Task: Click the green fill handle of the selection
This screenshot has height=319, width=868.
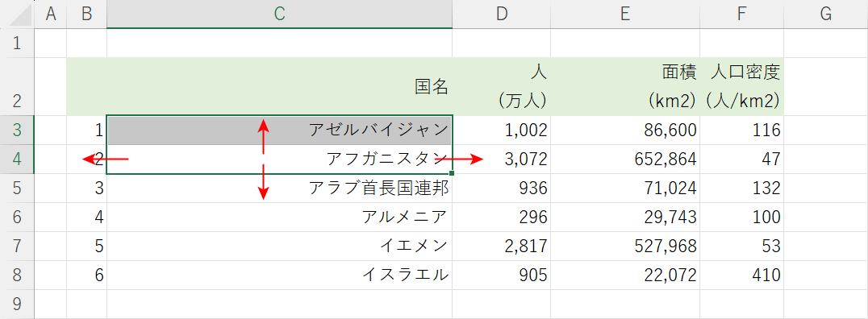Action: [x=453, y=174]
